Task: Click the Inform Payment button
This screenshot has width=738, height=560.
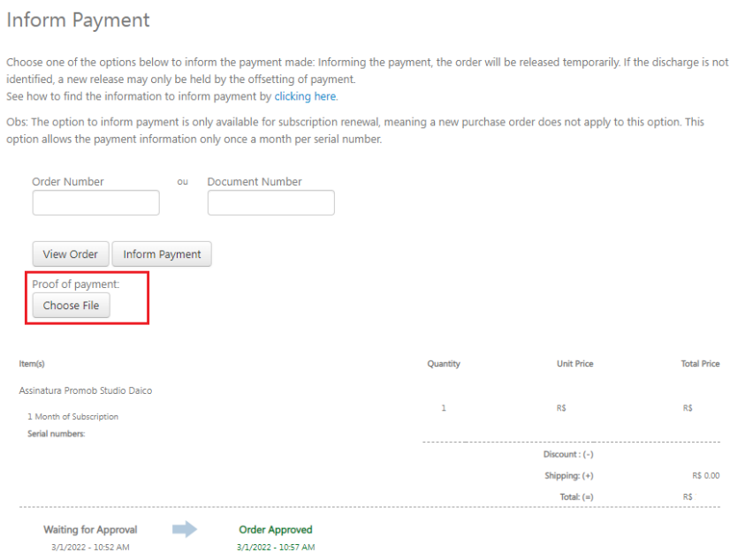Action: pos(162,254)
